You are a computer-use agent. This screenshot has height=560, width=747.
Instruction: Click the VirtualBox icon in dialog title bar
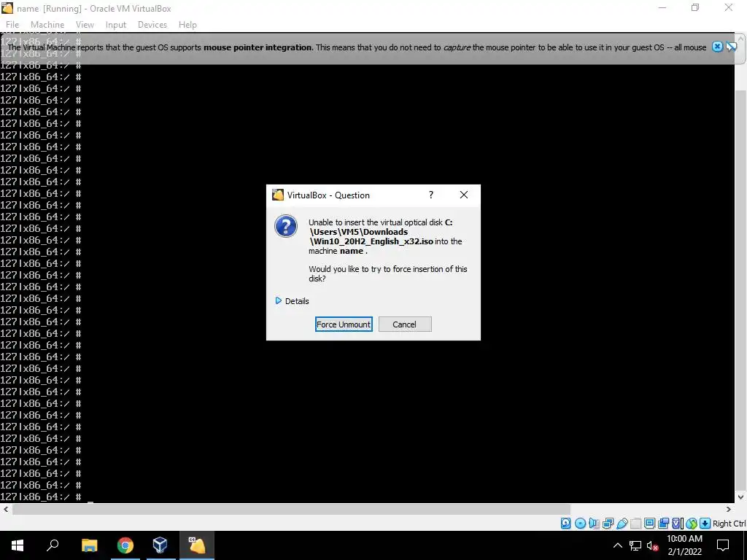coord(278,195)
